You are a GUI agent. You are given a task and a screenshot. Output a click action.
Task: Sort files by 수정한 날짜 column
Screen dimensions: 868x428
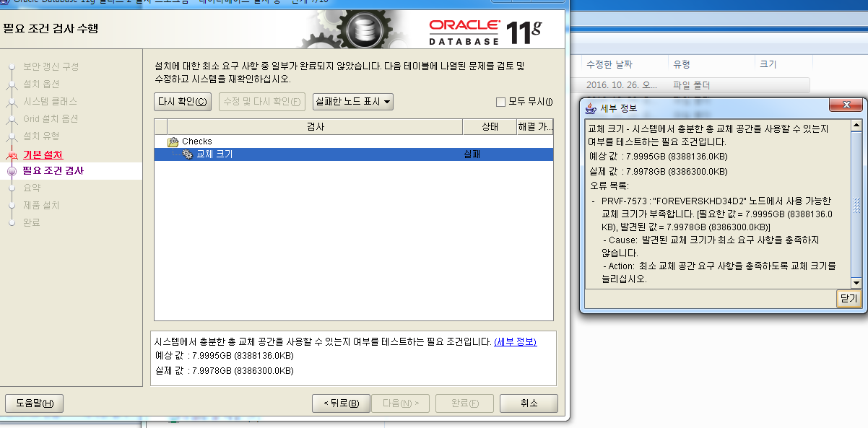(x=610, y=64)
